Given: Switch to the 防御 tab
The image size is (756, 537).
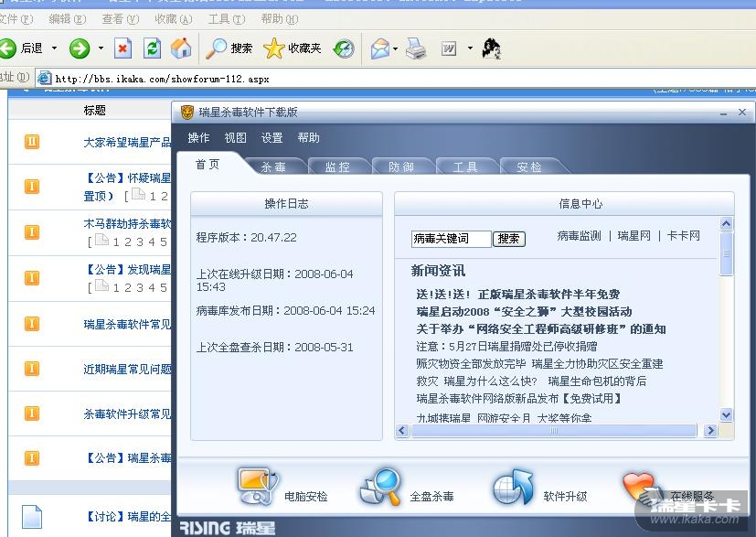Looking at the screenshot, I should 401,166.
